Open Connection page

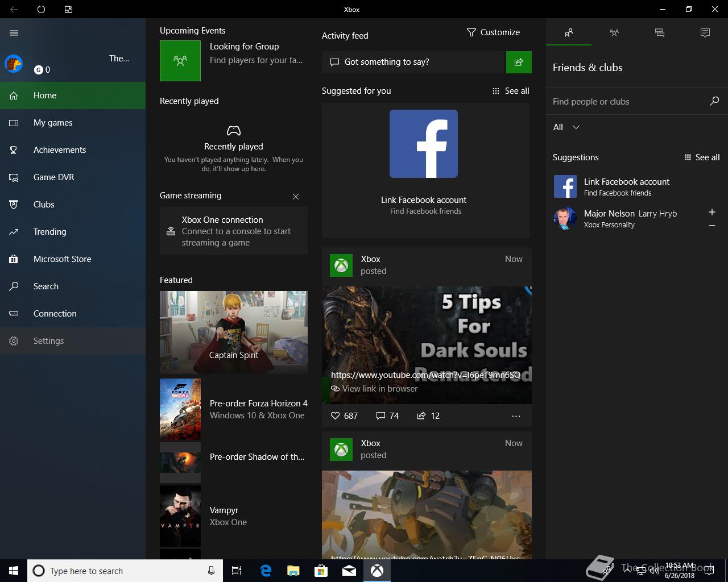tap(73, 314)
